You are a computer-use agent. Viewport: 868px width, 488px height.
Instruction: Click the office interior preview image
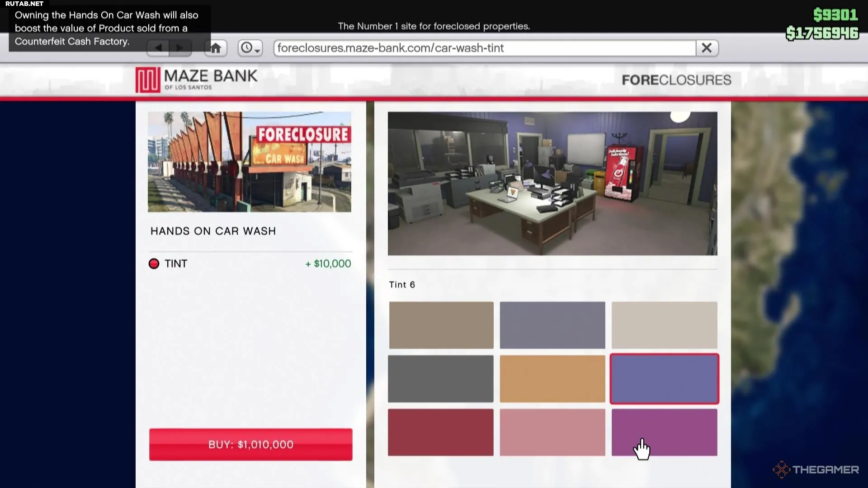(552, 183)
